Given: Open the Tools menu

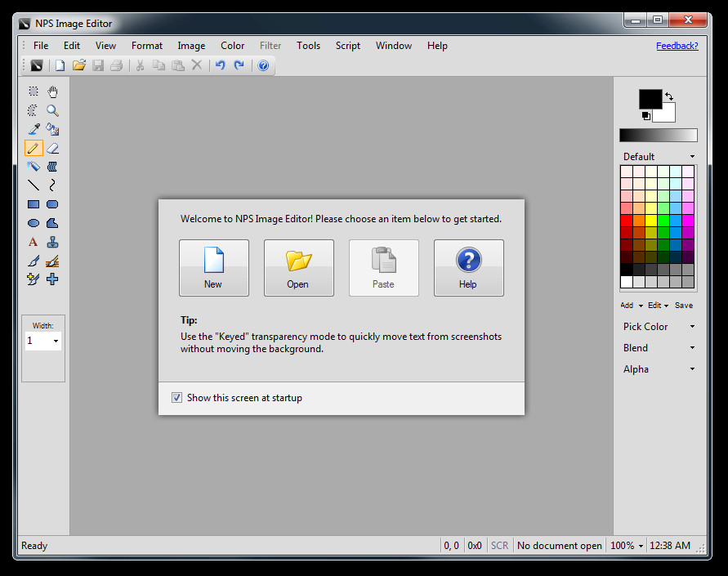Looking at the screenshot, I should [309, 46].
